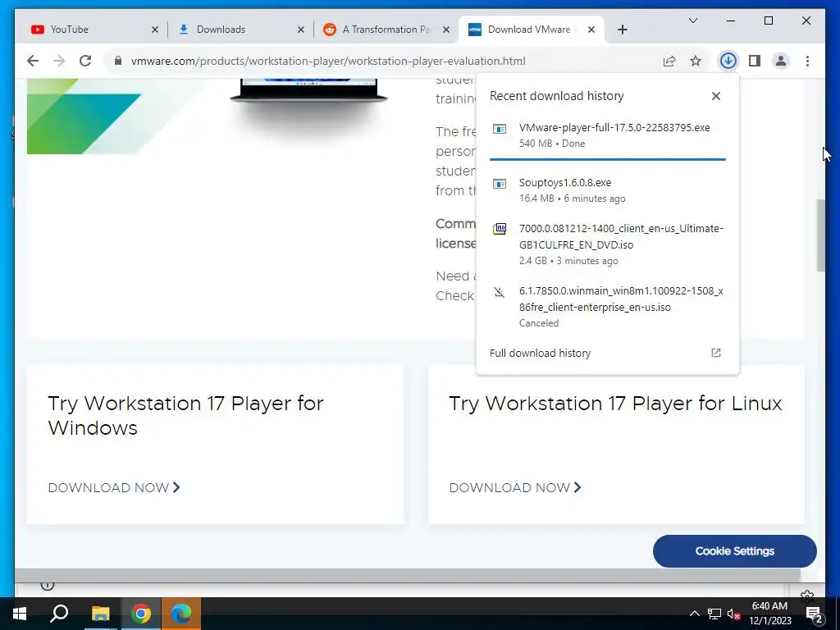Viewport: 840px width, 630px height.
Task: Open the Chrome profile avatar menu
Action: click(x=781, y=61)
